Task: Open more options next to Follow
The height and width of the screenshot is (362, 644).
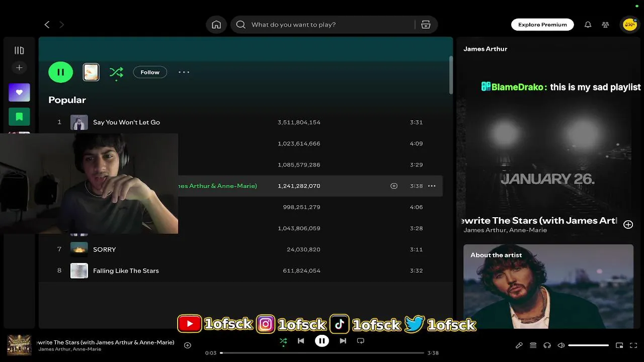Action: (x=184, y=72)
